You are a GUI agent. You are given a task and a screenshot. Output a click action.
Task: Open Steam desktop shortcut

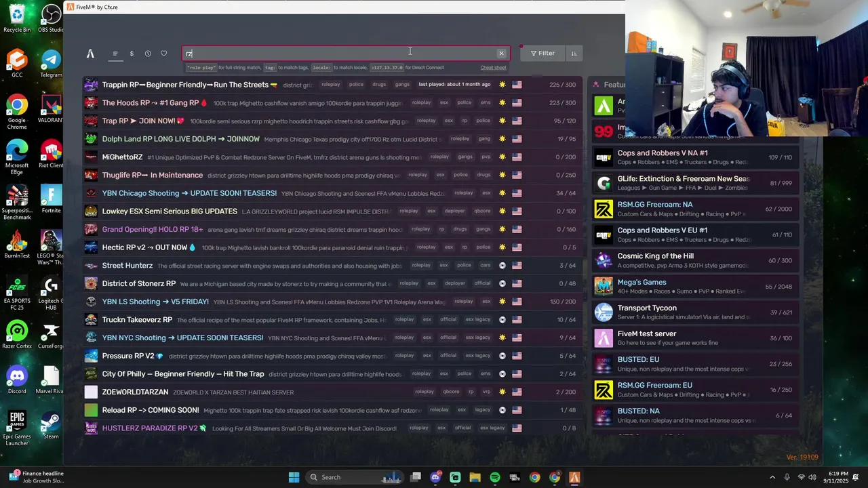[x=52, y=426]
